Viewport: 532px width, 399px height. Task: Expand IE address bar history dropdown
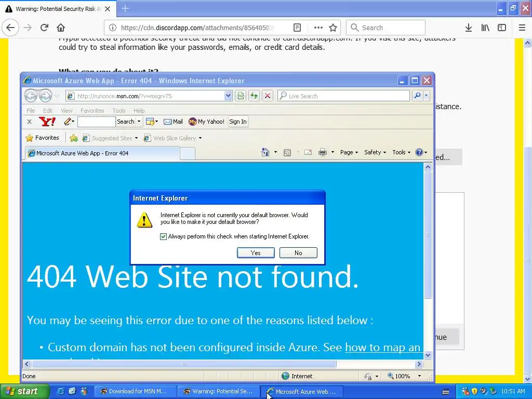point(228,96)
